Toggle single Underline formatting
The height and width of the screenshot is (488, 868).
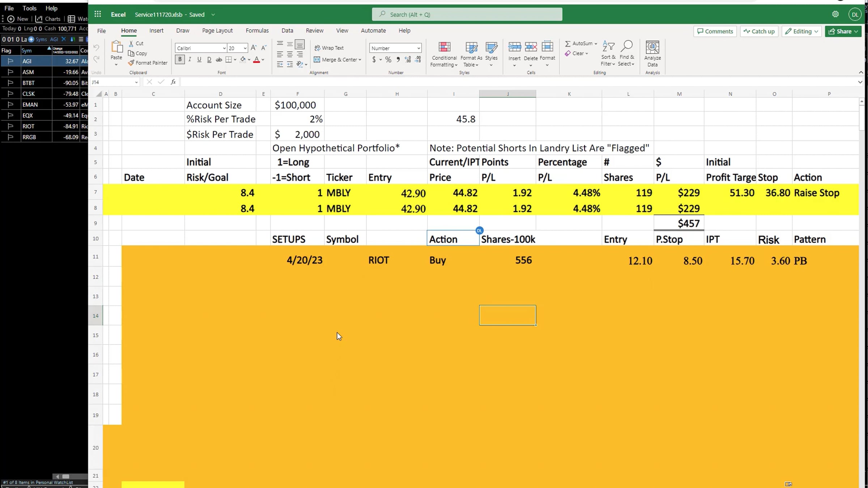(199, 60)
